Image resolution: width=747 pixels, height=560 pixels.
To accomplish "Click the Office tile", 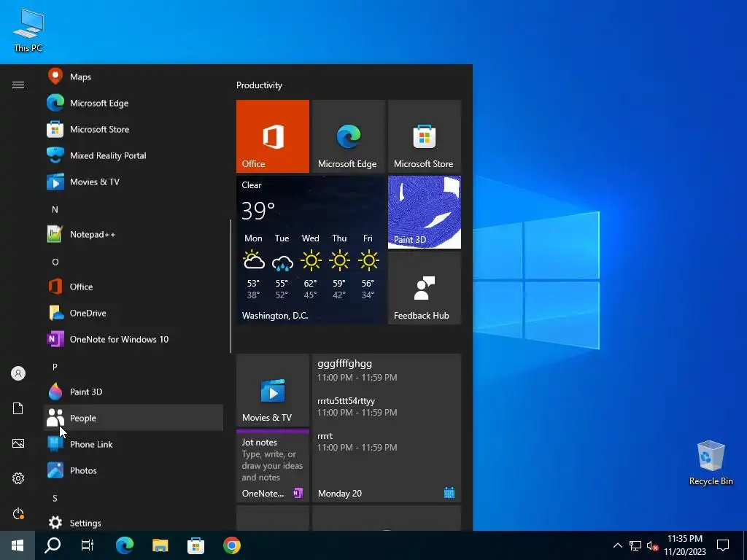I will coord(273,136).
